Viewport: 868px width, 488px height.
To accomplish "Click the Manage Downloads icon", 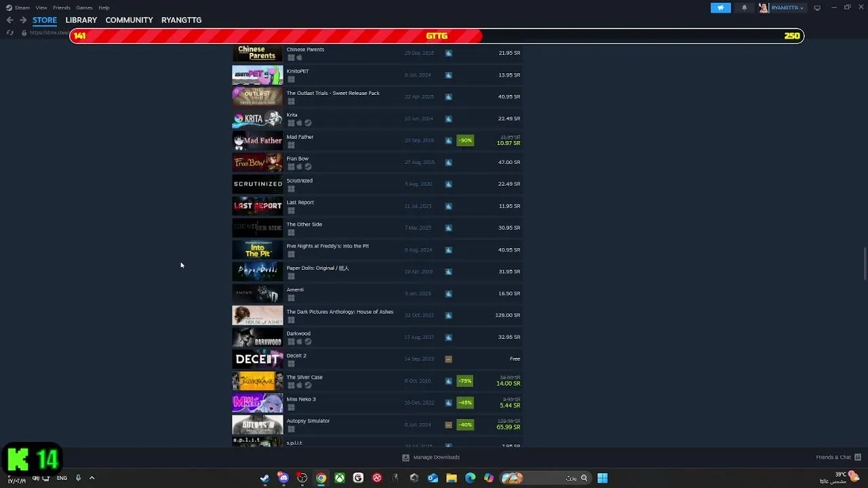I will [406, 457].
